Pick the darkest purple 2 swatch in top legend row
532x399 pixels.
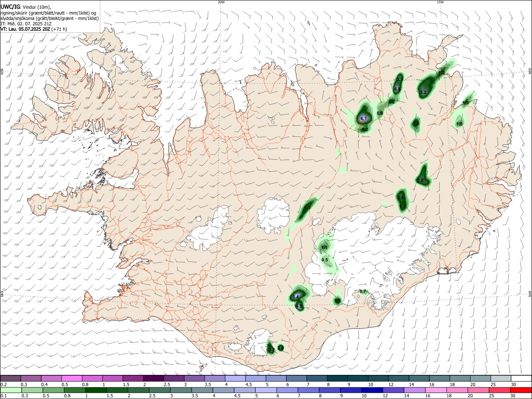153,378
